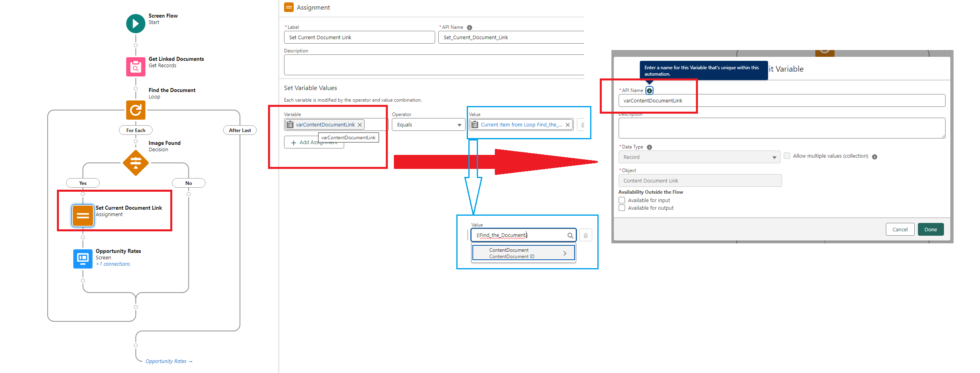This screenshot has height=373, width=980.
Task: Select the Image Found decision diamond icon
Action: pos(135,163)
